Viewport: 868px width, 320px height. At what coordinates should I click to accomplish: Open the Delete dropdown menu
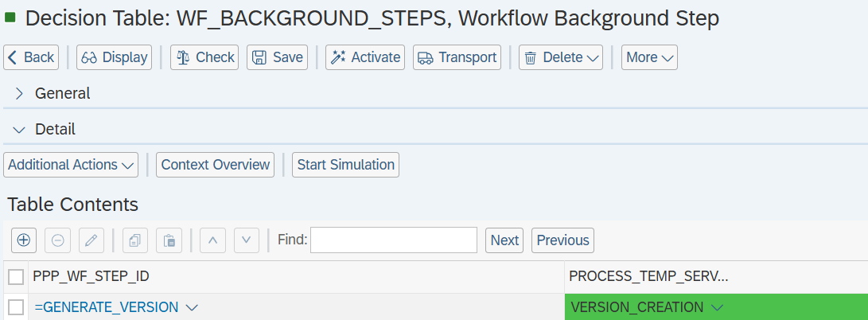point(561,57)
